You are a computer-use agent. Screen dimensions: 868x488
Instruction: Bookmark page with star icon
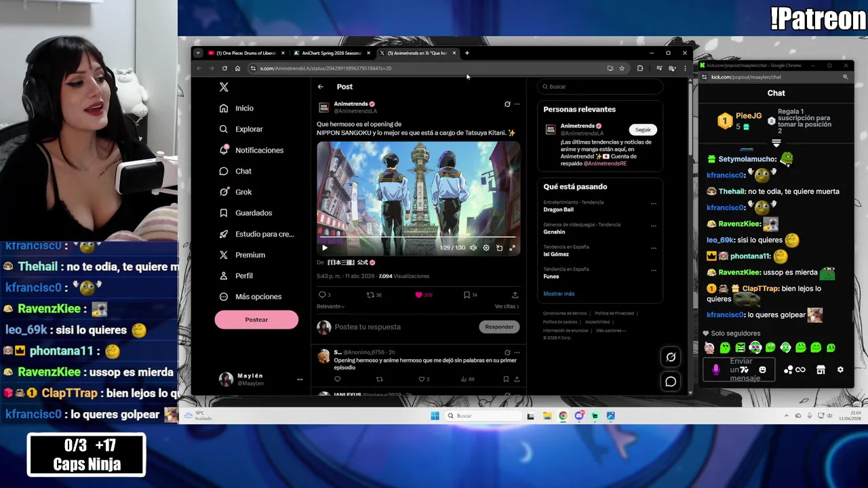click(x=622, y=68)
